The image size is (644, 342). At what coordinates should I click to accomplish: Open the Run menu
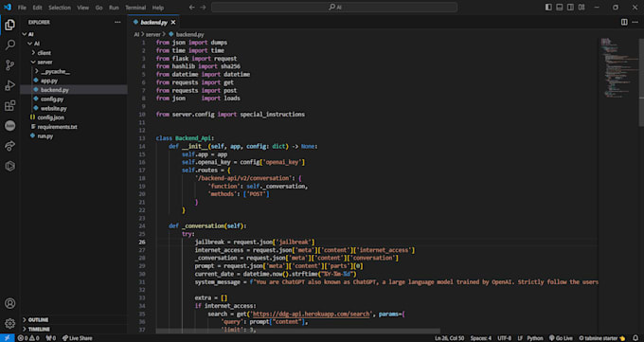point(114,8)
